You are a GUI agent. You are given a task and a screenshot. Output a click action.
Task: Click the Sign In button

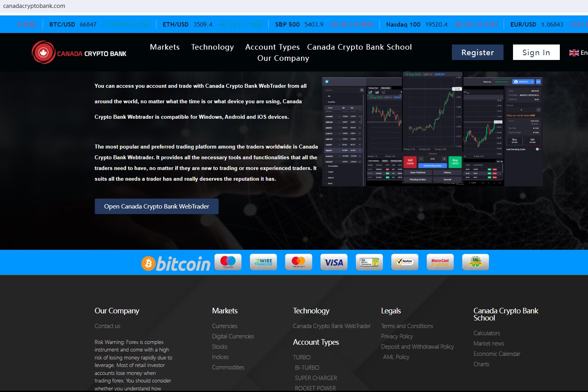pyautogui.click(x=536, y=52)
